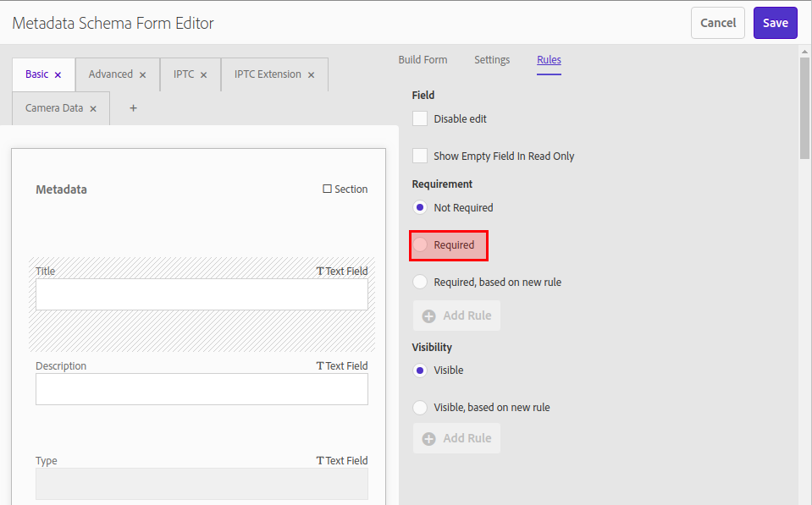Click the plus icon to add a new tab
Image resolution: width=812 pixels, height=505 pixels.
point(132,107)
